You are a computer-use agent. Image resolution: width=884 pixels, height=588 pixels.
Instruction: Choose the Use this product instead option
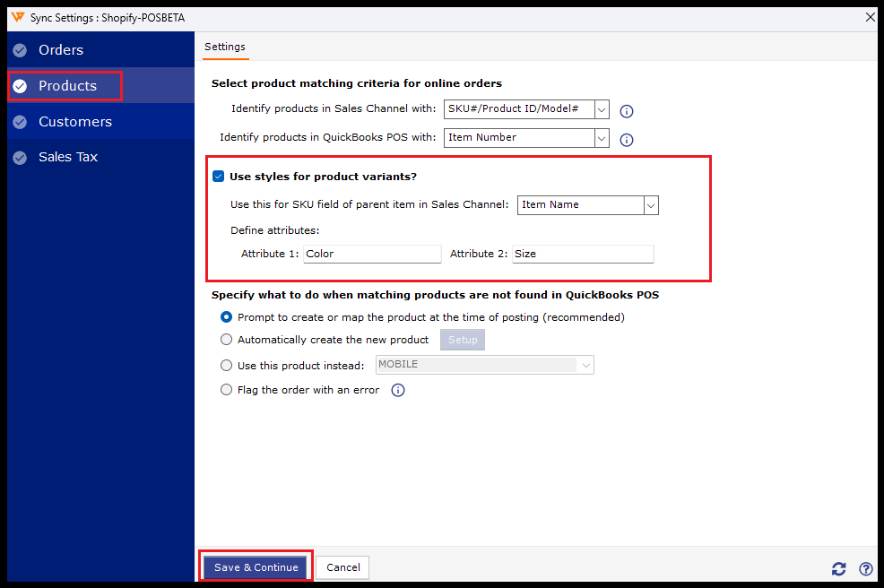(227, 365)
